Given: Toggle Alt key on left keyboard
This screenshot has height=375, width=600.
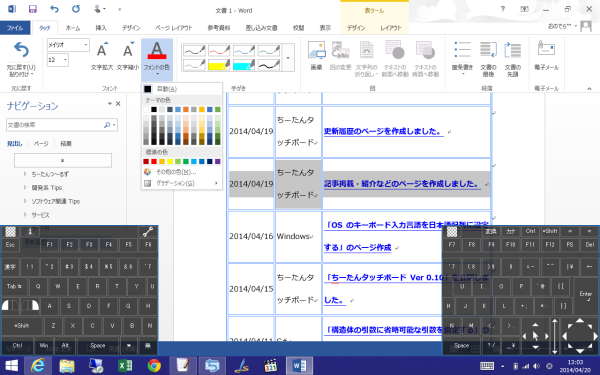Looking at the screenshot, I should 65,346.
